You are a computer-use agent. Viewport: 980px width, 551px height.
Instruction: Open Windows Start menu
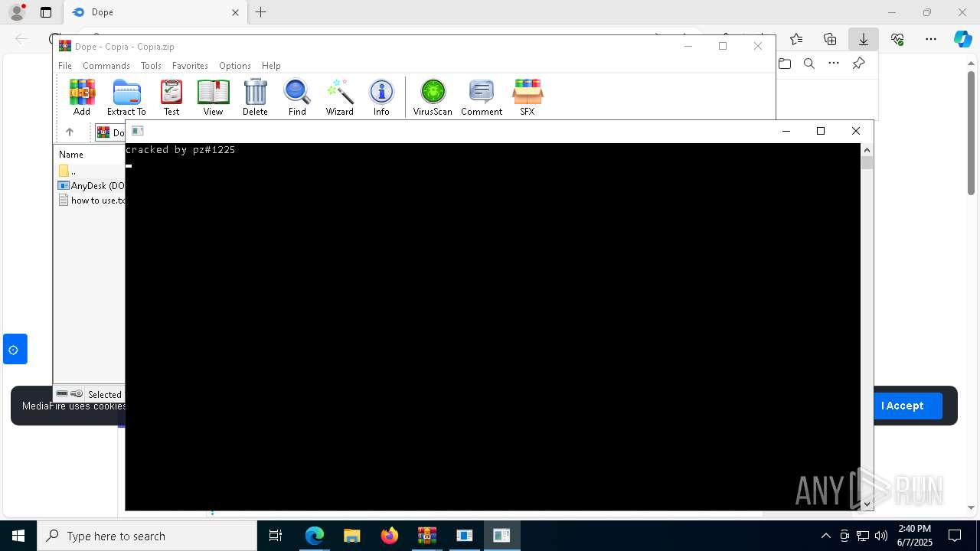click(18, 536)
